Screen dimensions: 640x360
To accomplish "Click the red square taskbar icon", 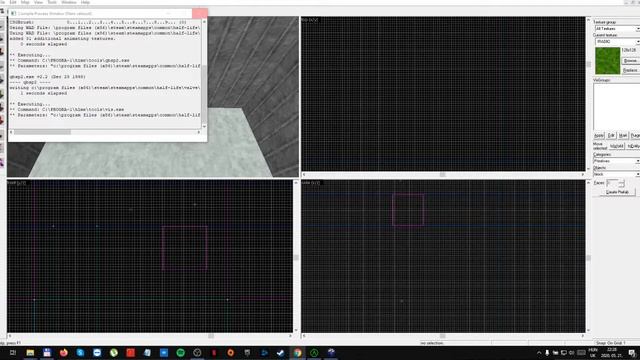I will pyautogui.click(x=130, y=353).
